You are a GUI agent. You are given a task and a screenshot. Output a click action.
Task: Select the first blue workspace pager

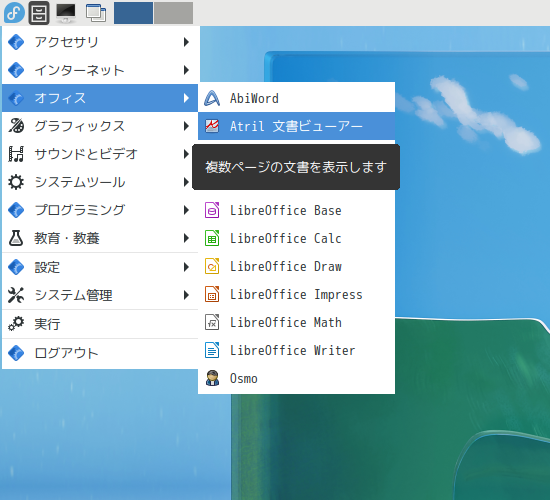(x=133, y=13)
